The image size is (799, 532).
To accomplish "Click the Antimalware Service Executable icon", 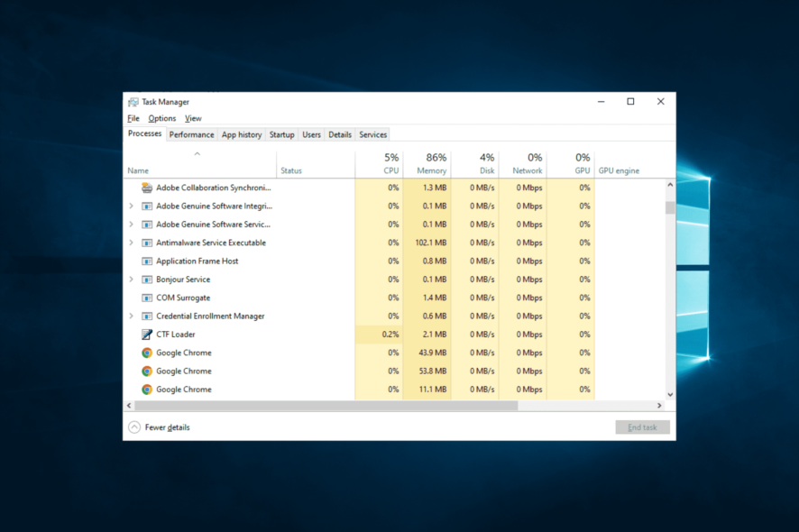I will (x=146, y=243).
